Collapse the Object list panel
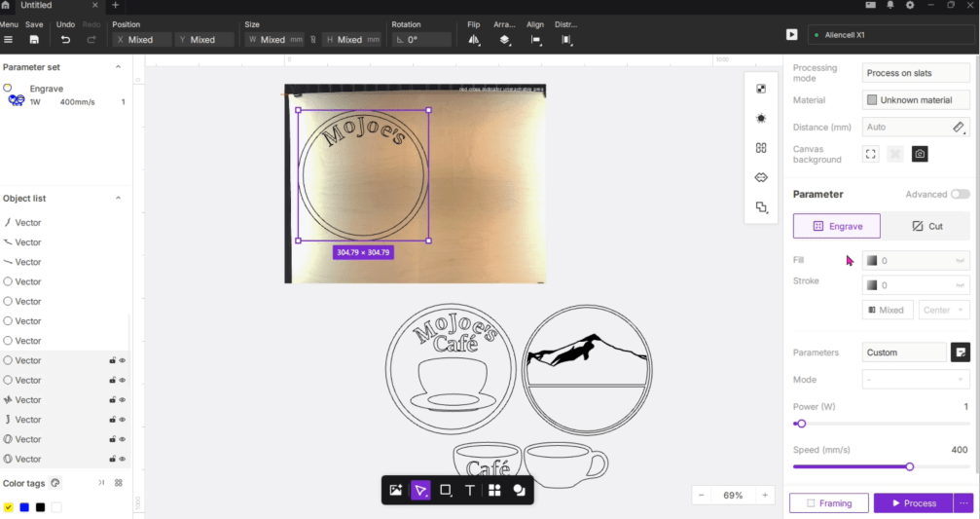The image size is (980, 519). (x=119, y=199)
